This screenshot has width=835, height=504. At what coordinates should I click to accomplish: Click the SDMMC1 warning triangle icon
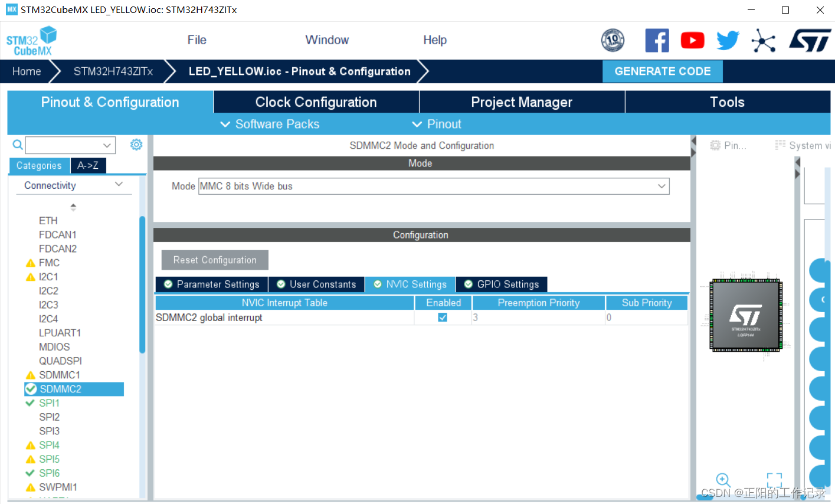(31, 375)
